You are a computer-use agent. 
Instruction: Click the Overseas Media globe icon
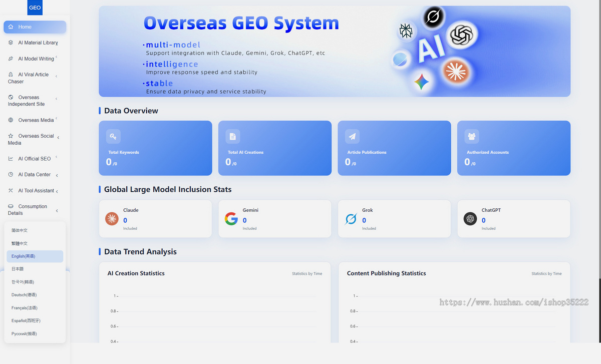[11, 120]
